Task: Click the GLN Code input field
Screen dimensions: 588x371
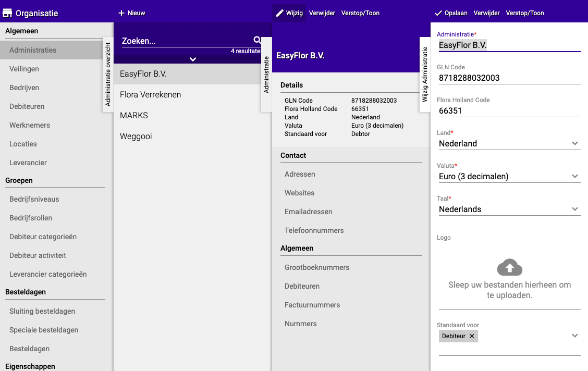Action: coord(510,78)
